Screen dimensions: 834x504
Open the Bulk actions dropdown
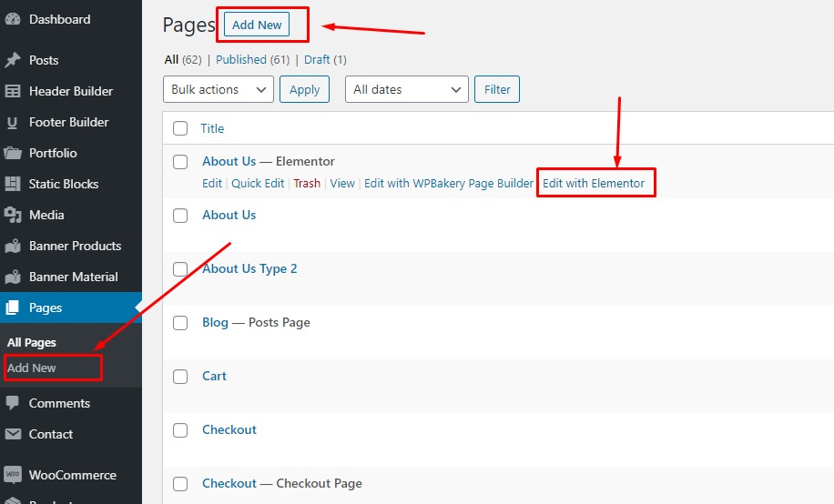pyautogui.click(x=219, y=89)
